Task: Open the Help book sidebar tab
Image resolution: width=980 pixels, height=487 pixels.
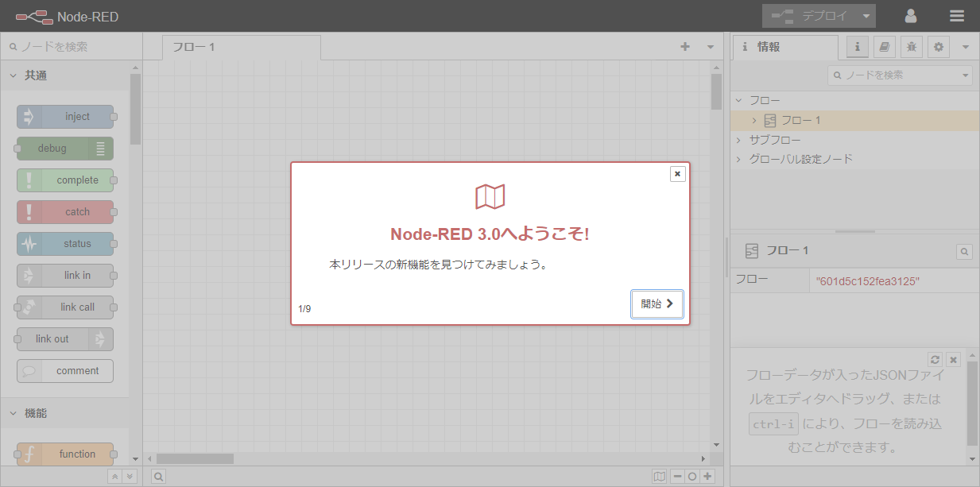Action: pos(884,47)
